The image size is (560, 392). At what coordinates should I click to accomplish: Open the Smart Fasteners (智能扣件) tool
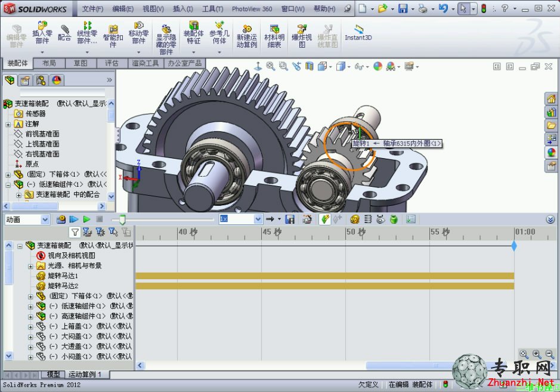pos(113,36)
